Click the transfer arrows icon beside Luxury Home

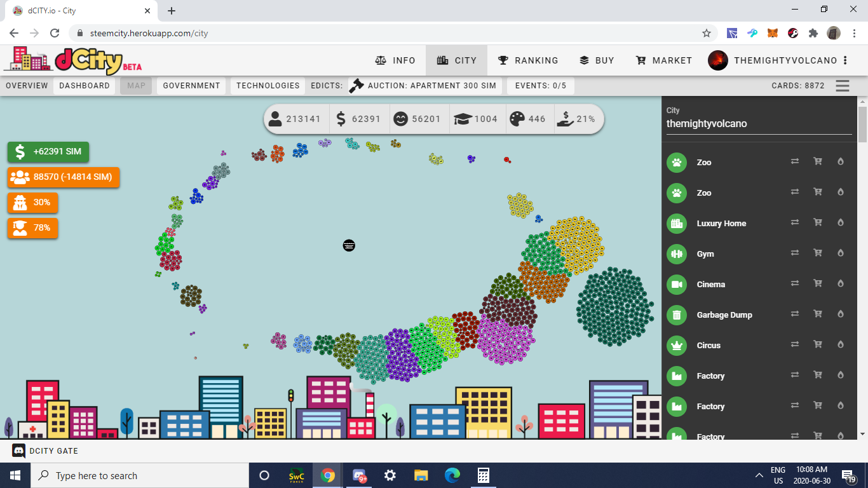click(x=794, y=223)
